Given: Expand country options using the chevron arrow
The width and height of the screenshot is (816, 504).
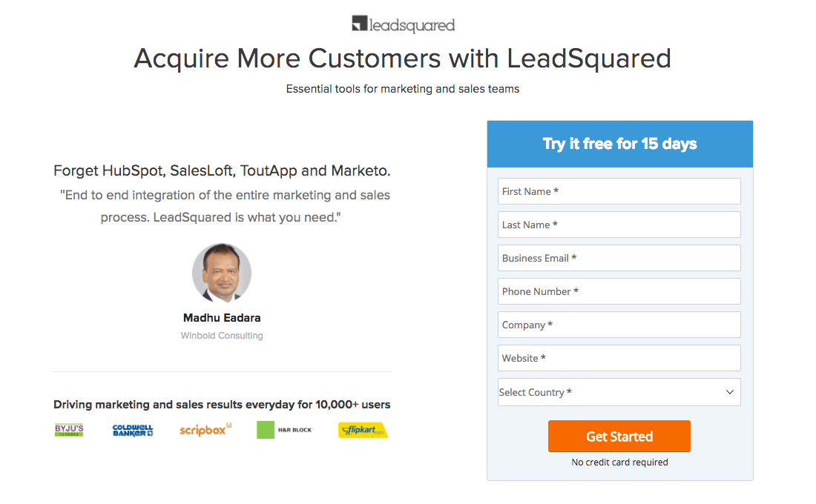Looking at the screenshot, I should pyautogui.click(x=731, y=391).
